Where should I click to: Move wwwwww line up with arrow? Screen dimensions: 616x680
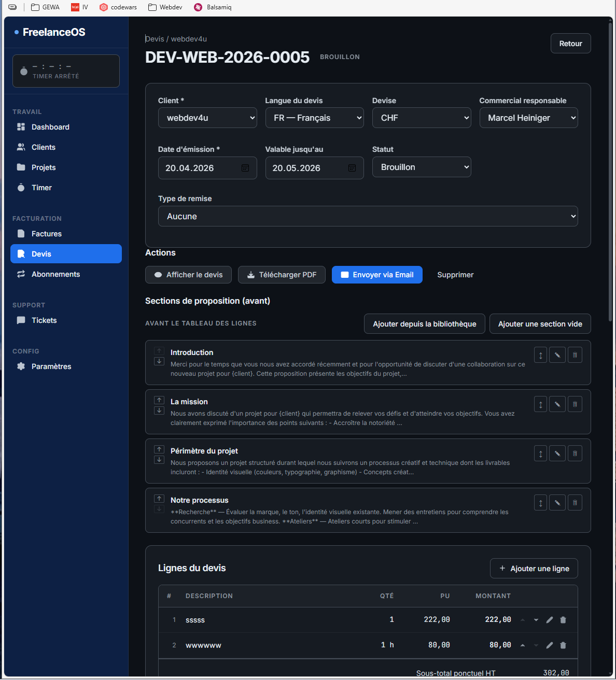(523, 645)
